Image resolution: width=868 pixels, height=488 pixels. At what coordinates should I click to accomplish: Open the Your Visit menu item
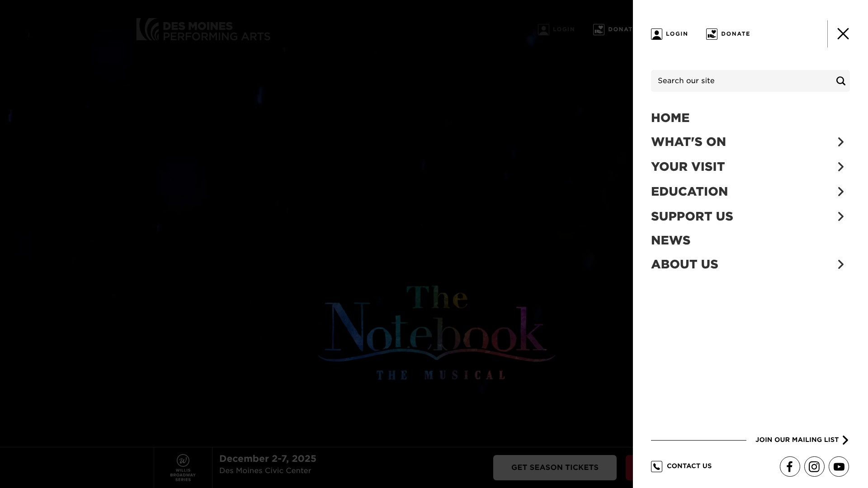pos(688,167)
